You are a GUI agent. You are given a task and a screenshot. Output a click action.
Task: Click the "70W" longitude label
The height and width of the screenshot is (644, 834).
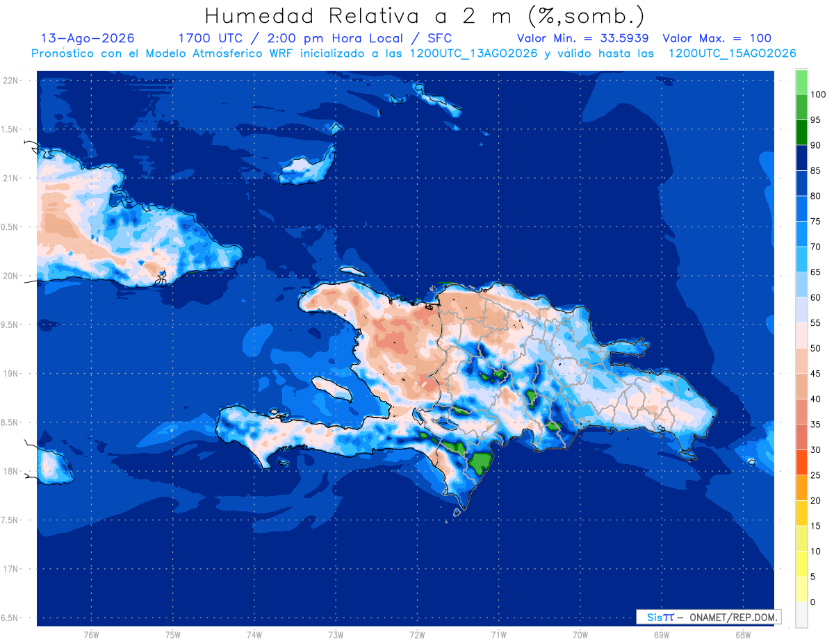pyautogui.click(x=580, y=635)
